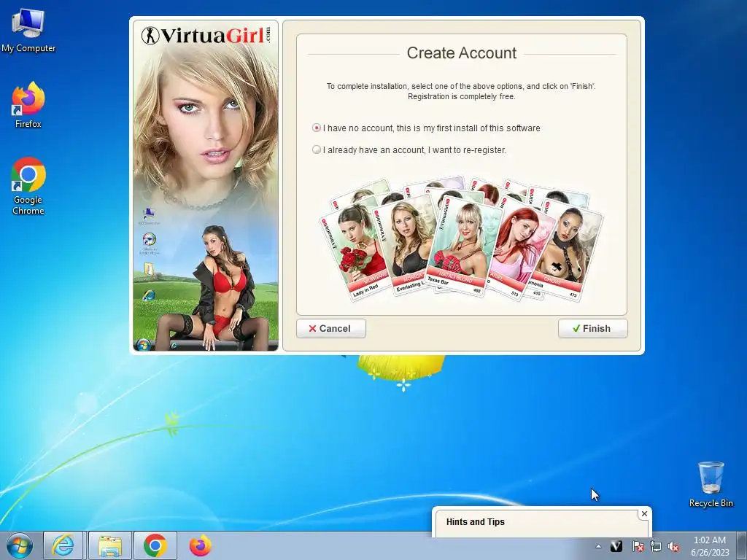Viewport: 747px width, 560px height.
Task: Launch Chrome from the taskbar
Action: point(155,545)
